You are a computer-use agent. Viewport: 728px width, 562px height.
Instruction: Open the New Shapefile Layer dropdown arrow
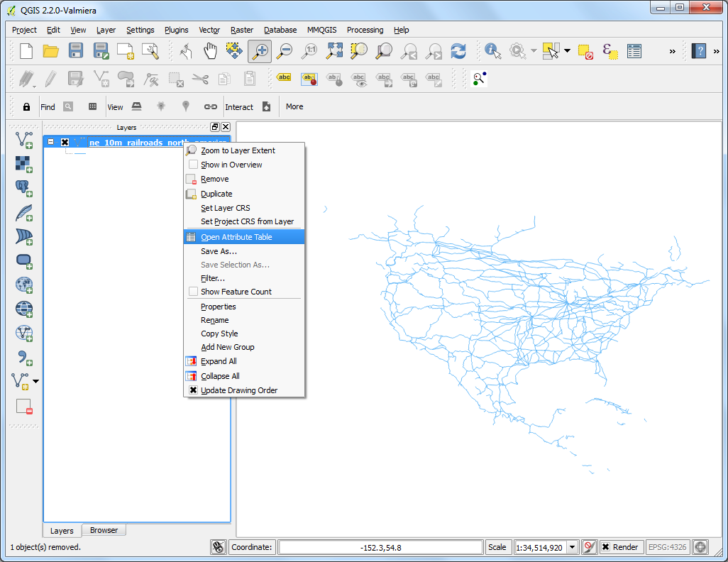(35, 381)
